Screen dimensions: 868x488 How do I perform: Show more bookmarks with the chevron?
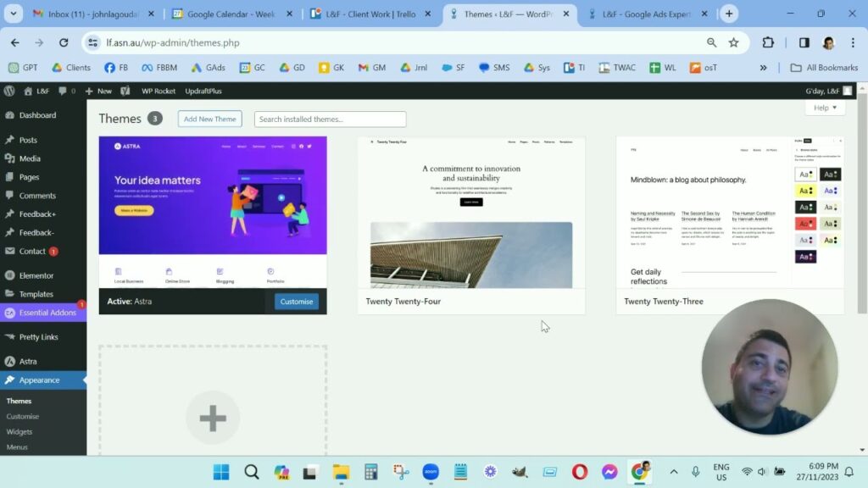coord(764,68)
